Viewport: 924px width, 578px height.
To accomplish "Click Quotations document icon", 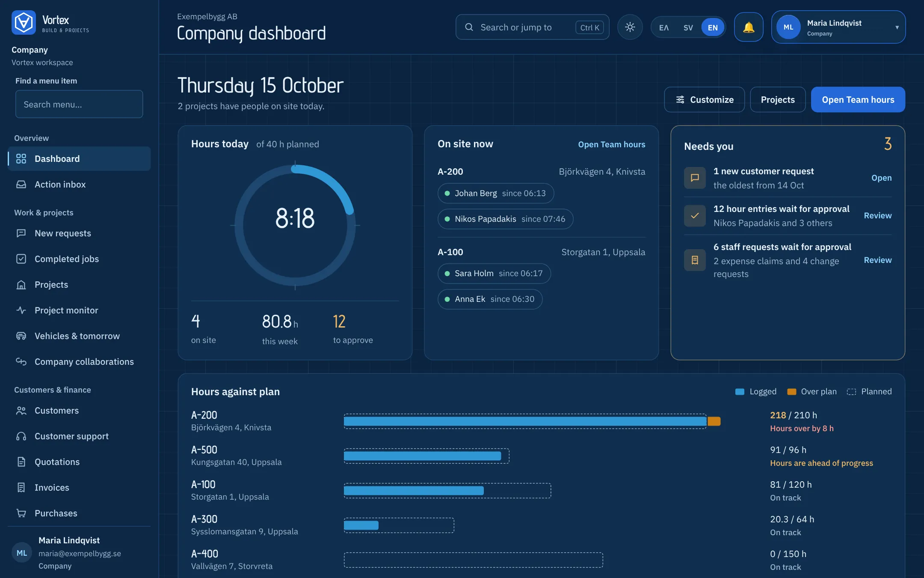I will click(x=21, y=462).
